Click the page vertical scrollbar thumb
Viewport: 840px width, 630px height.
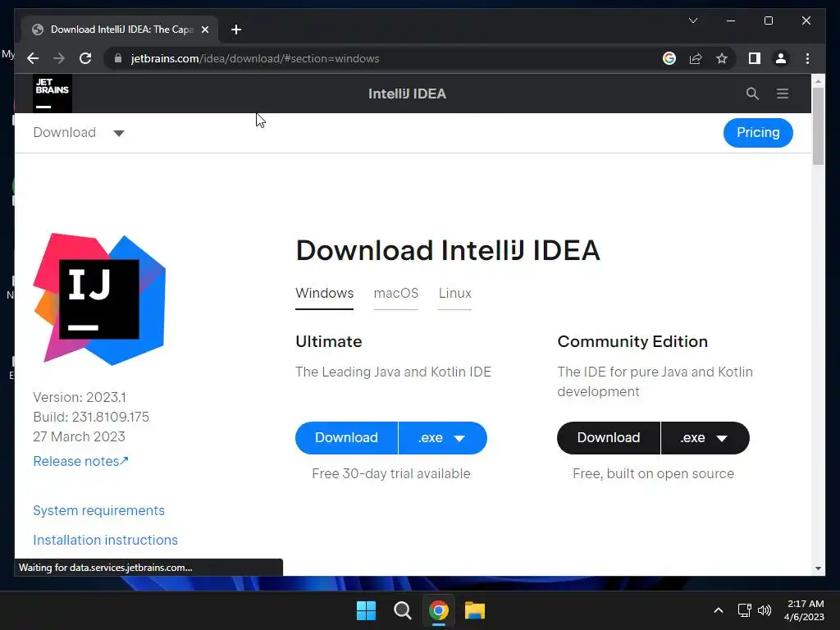[818, 126]
